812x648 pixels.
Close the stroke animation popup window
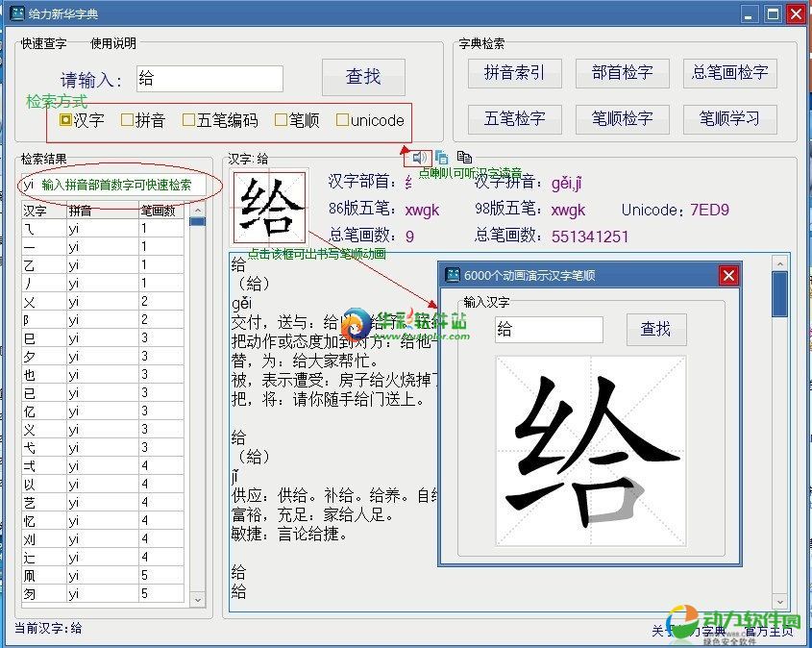click(x=728, y=276)
